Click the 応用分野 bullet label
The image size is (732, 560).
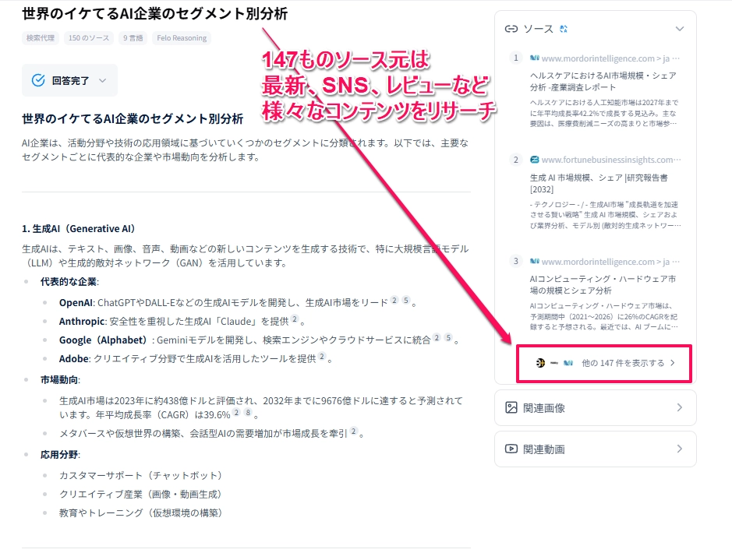click(x=59, y=455)
